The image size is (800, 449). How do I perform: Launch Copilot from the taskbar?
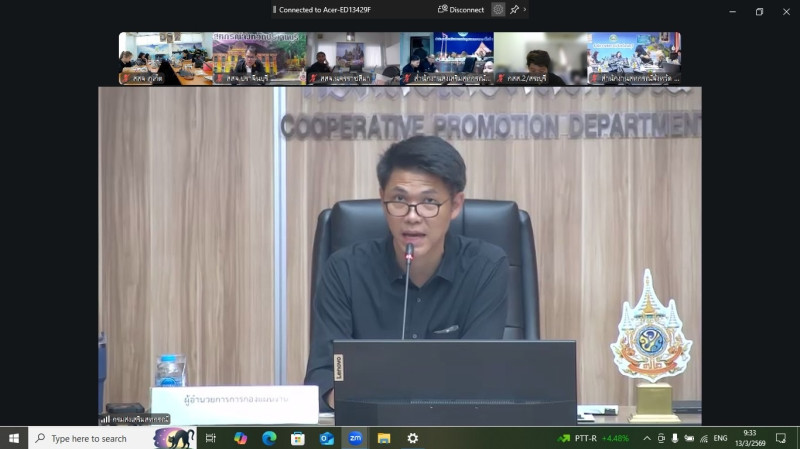pos(240,438)
